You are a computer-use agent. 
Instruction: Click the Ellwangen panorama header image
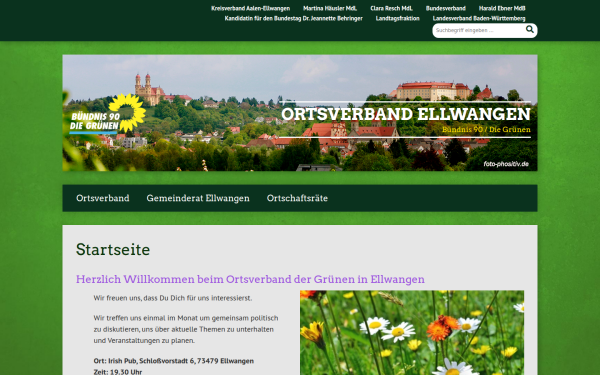pos(300,113)
